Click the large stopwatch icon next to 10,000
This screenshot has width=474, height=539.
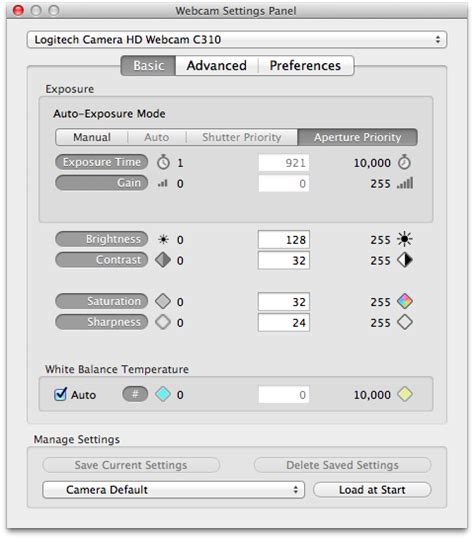pos(404,162)
